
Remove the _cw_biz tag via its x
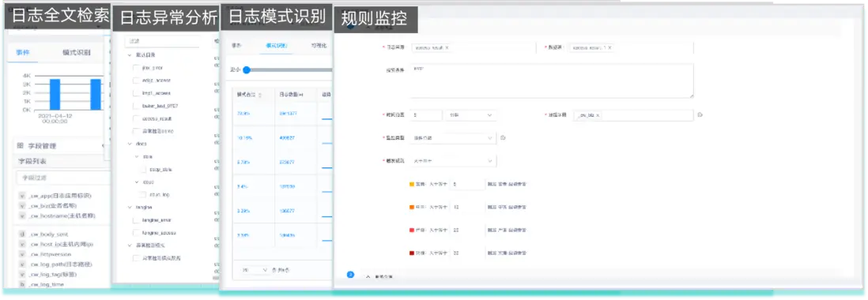point(598,115)
